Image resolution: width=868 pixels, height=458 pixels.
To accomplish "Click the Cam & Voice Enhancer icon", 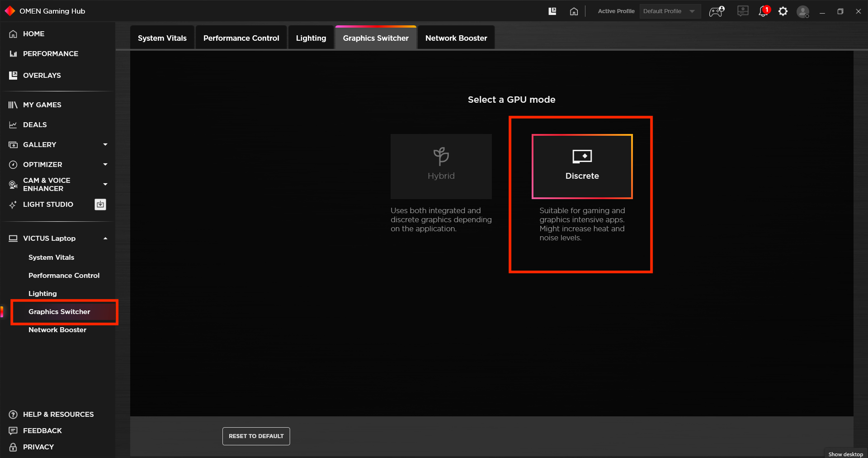I will pyautogui.click(x=13, y=185).
